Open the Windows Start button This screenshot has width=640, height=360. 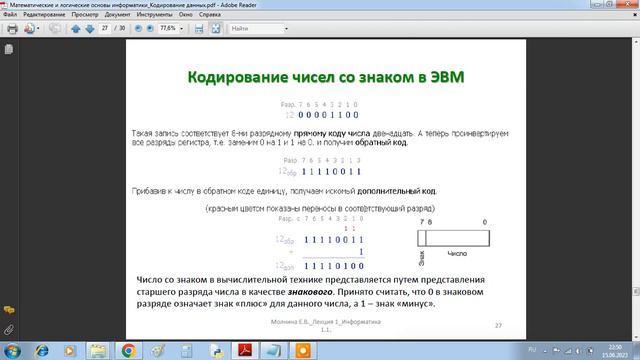tap(12, 351)
